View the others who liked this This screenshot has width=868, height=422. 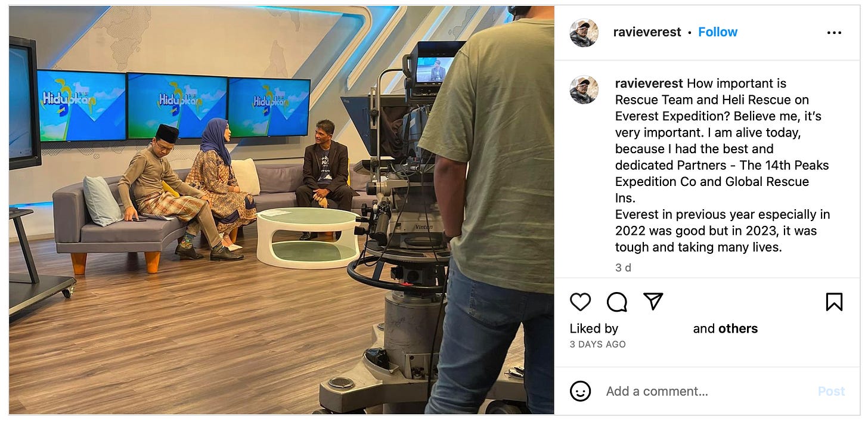738,328
